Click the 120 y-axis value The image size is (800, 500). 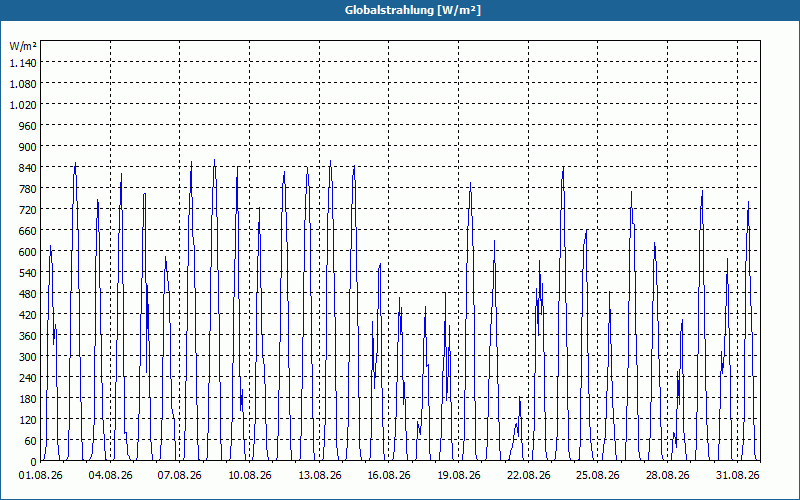click(x=28, y=420)
